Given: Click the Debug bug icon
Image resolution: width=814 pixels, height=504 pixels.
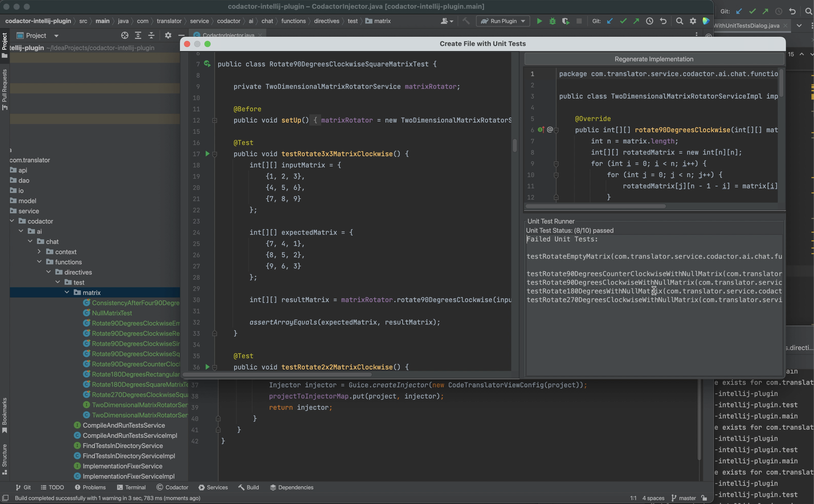Looking at the screenshot, I should [552, 21].
